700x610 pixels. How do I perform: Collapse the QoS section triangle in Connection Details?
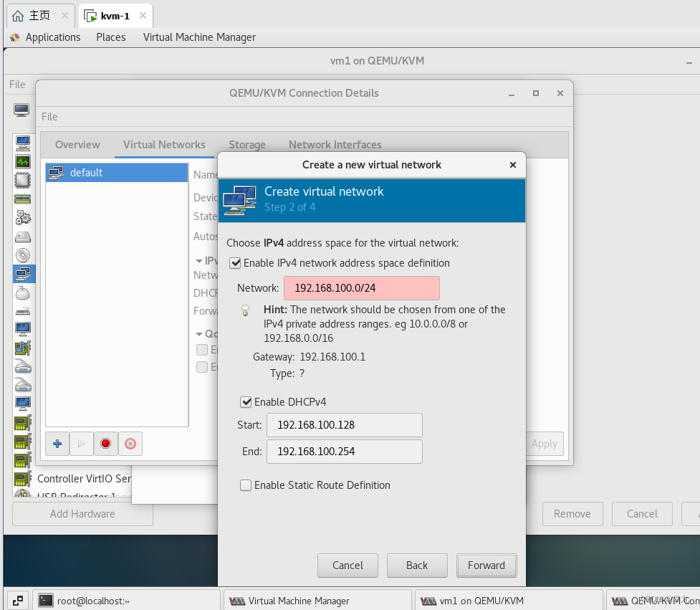click(199, 334)
